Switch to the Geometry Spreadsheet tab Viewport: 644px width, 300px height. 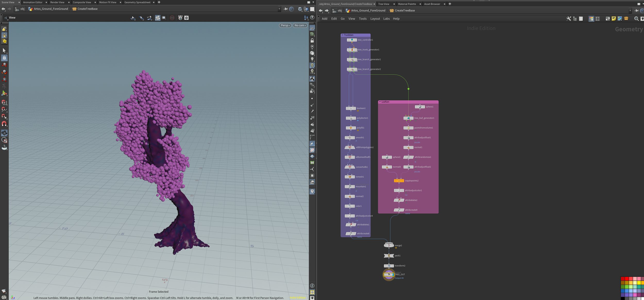(x=137, y=2)
